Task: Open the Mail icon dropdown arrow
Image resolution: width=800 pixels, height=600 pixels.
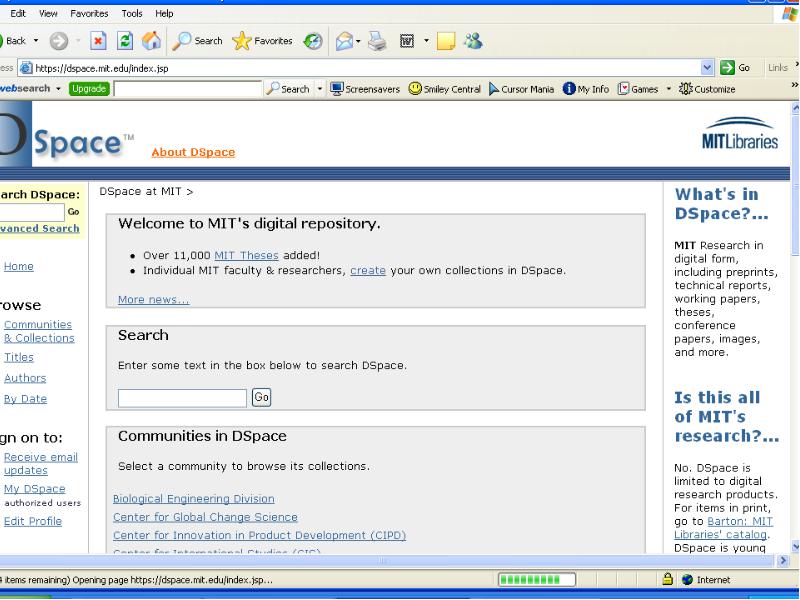Action: coord(358,41)
